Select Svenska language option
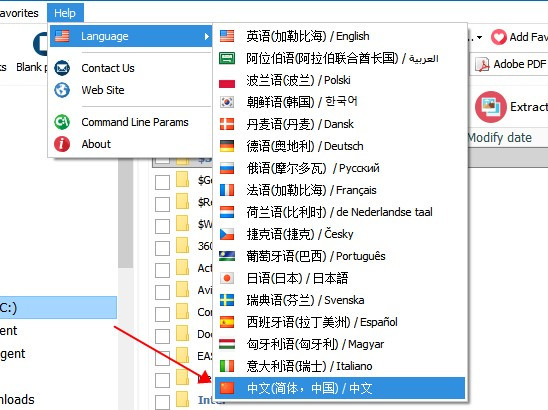This screenshot has height=410, width=548. point(340,300)
